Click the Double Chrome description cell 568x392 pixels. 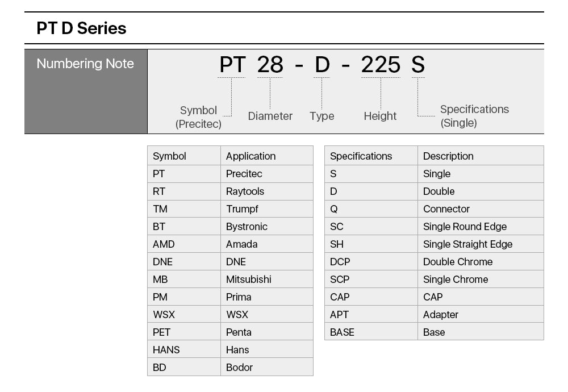[x=458, y=262]
